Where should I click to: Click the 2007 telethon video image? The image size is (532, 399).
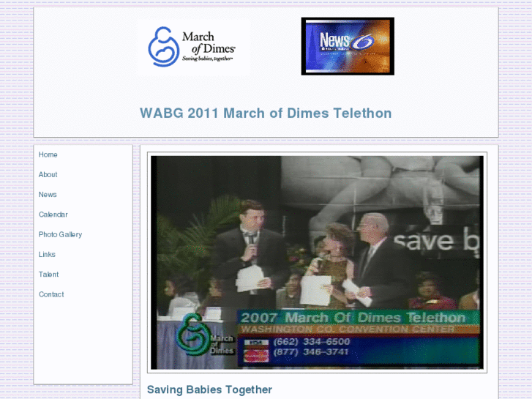point(318,263)
